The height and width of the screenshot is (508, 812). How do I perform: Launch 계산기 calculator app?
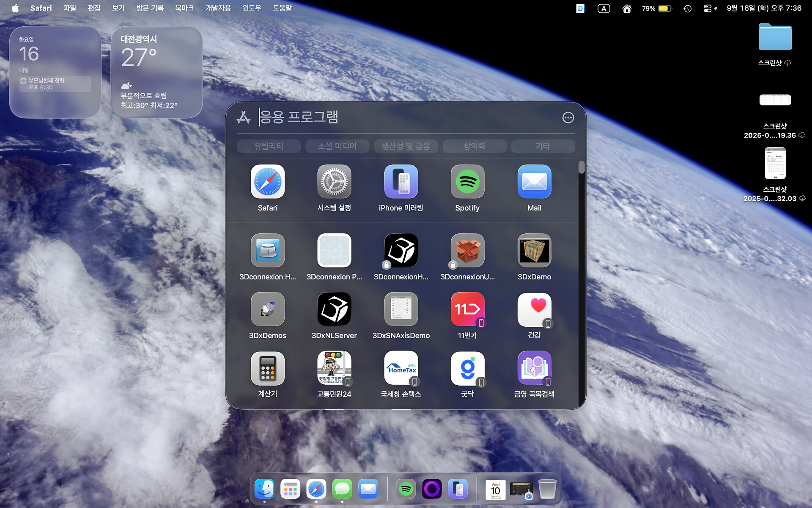267,368
